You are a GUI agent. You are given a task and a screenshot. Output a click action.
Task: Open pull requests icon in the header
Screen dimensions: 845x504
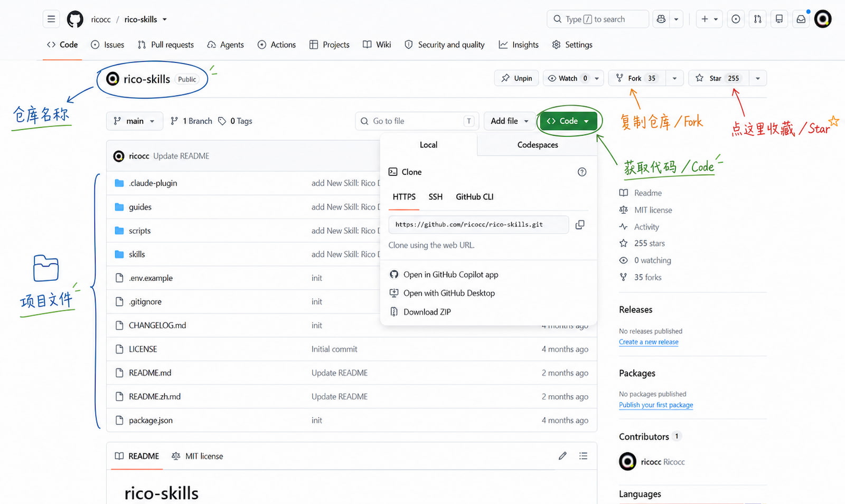(758, 19)
